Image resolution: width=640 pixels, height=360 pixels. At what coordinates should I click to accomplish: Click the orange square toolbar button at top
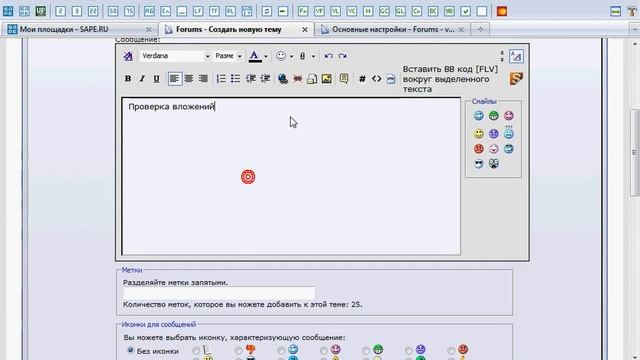502,11
